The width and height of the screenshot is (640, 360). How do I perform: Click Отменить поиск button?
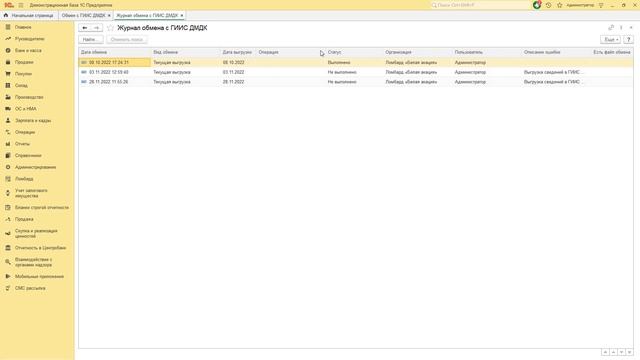(x=127, y=40)
